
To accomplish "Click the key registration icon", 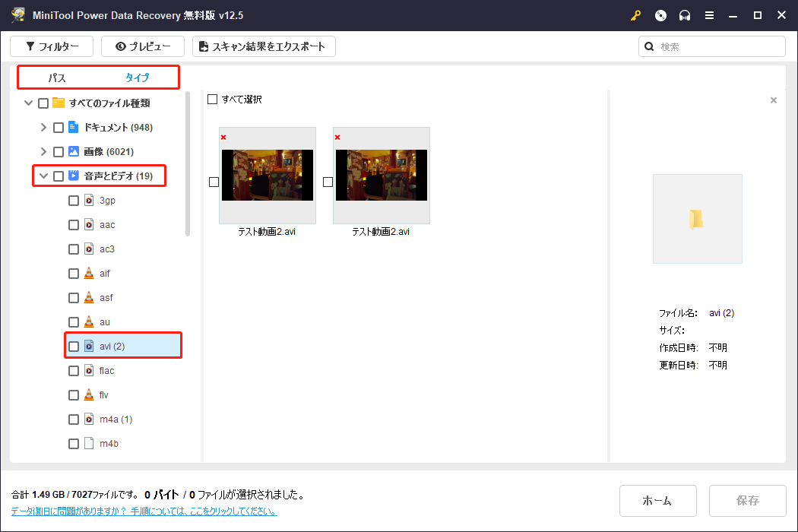I will [635, 15].
